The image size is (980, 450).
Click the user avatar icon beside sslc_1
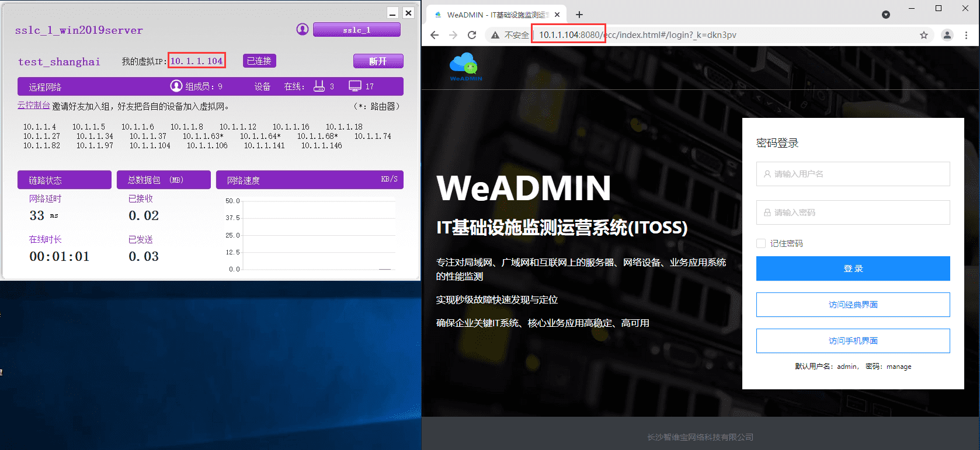pos(302,29)
